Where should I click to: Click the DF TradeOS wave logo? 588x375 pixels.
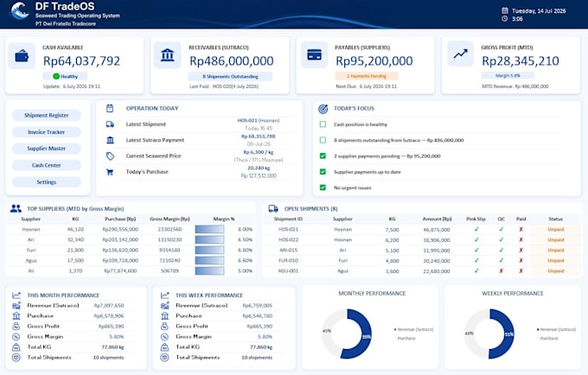(19, 11)
